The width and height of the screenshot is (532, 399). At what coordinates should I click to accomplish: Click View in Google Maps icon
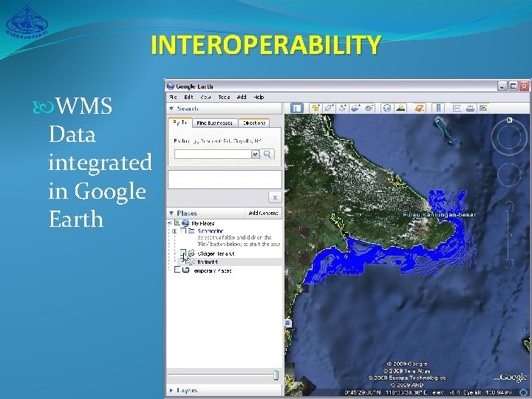(483, 108)
